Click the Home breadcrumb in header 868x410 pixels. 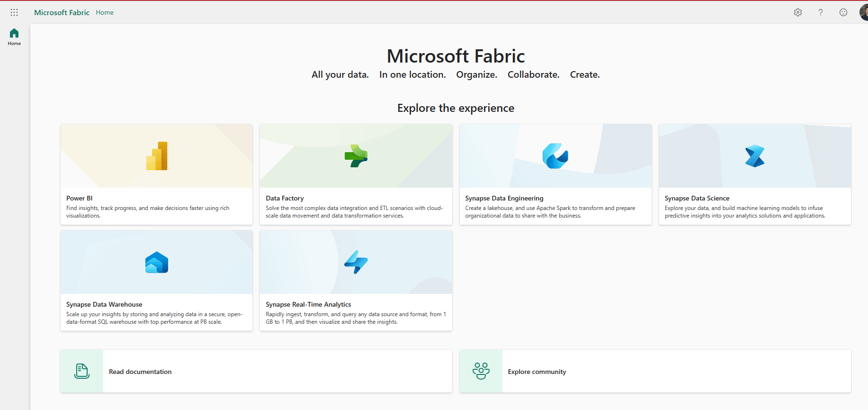click(105, 12)
